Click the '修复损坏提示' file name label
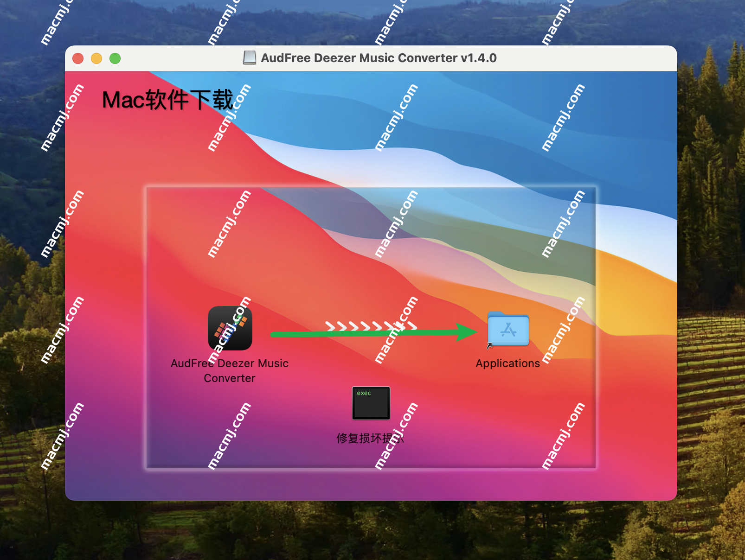Screen dimensions: 745x560 point(370,438)
